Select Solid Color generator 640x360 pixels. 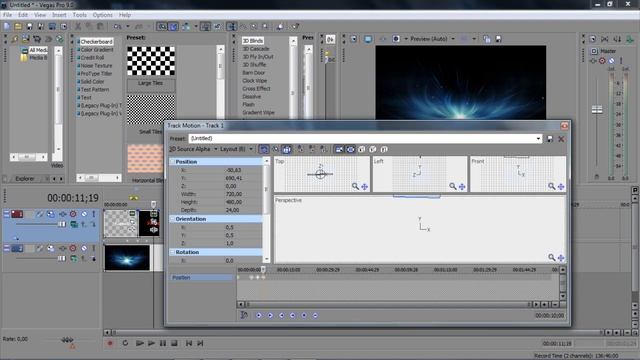[x=92, y=82]
